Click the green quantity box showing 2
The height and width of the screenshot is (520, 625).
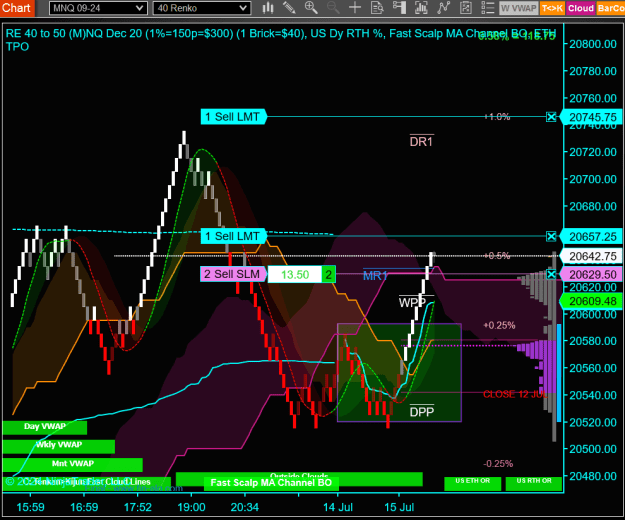click(x=328, y=275)
